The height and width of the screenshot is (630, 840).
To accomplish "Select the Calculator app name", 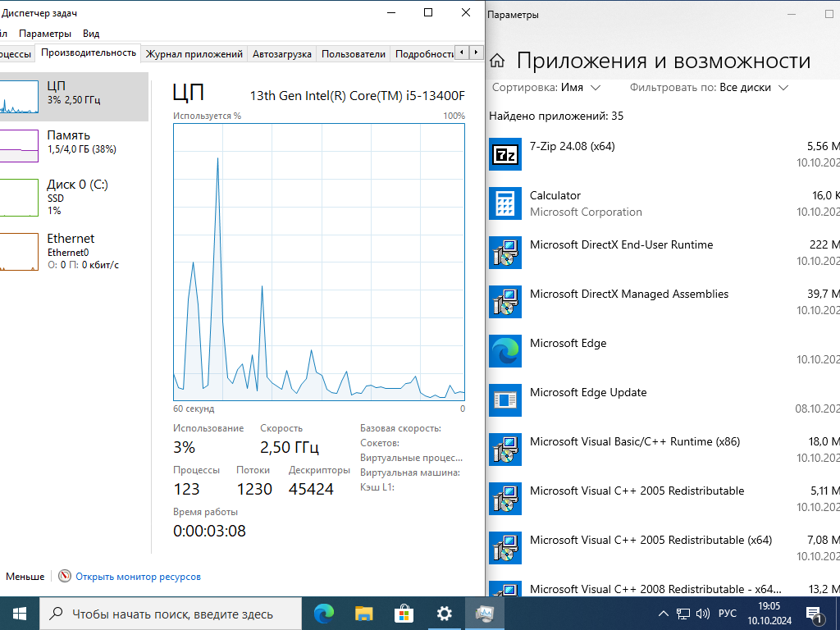I will pyautogui.click(x=555, y=195).
